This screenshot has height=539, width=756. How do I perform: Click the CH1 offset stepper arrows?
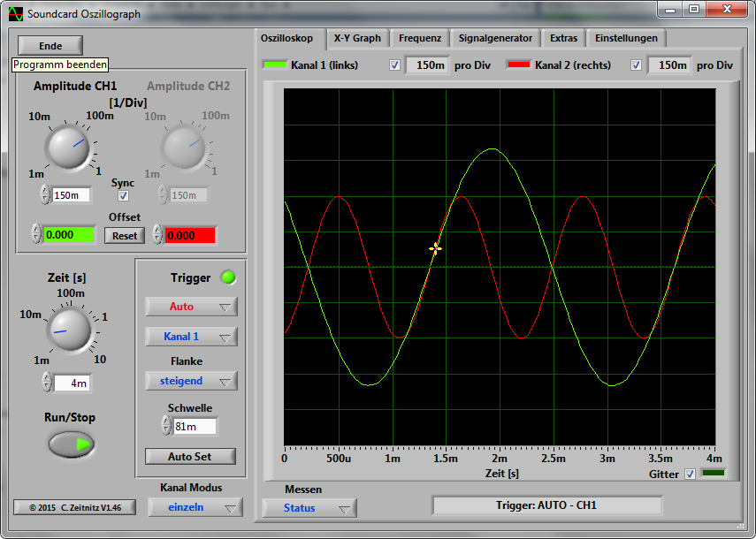tap(36, 234)
